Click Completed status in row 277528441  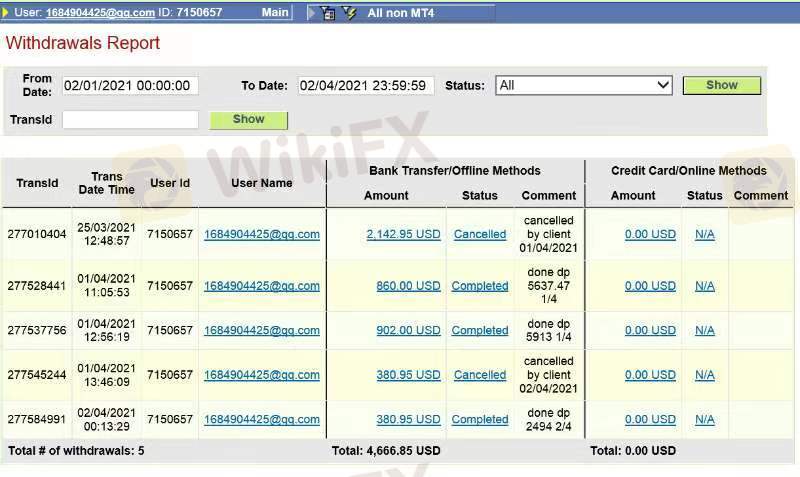point(480,286)
